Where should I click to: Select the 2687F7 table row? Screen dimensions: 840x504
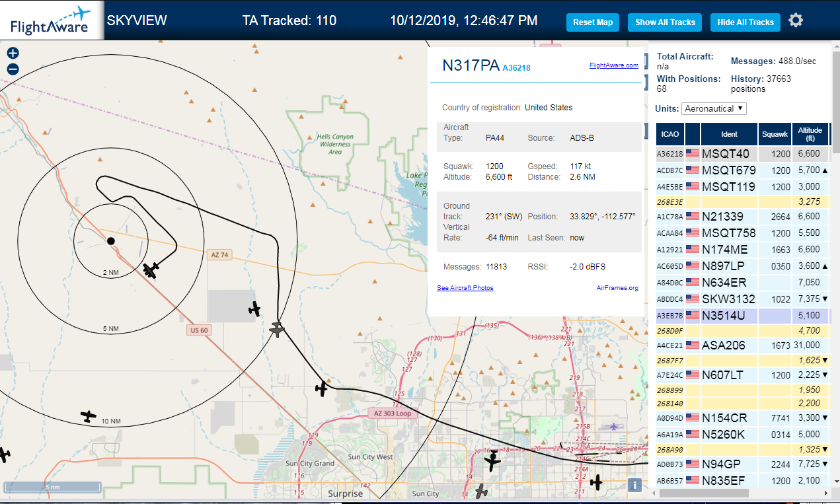(x=743, y=360)
